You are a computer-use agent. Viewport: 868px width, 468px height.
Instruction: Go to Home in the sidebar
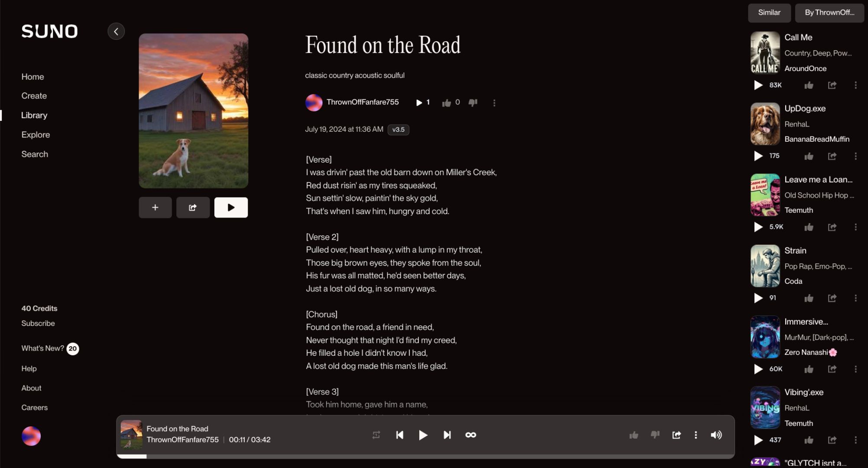(33, 77)
